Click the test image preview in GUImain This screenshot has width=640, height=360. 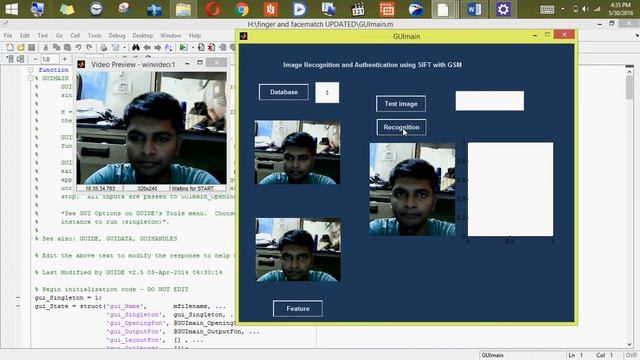(412, 189)
